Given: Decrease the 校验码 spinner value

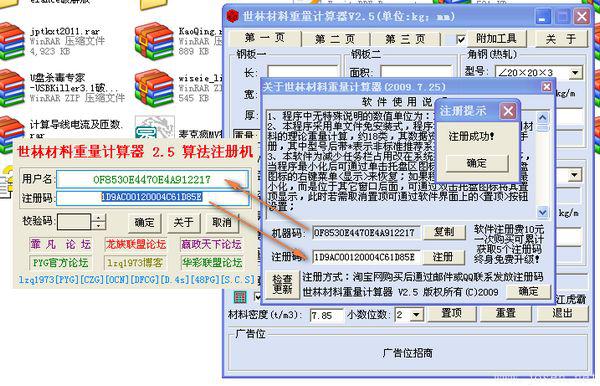Looking at the screenshot, I should coord(99,225).
